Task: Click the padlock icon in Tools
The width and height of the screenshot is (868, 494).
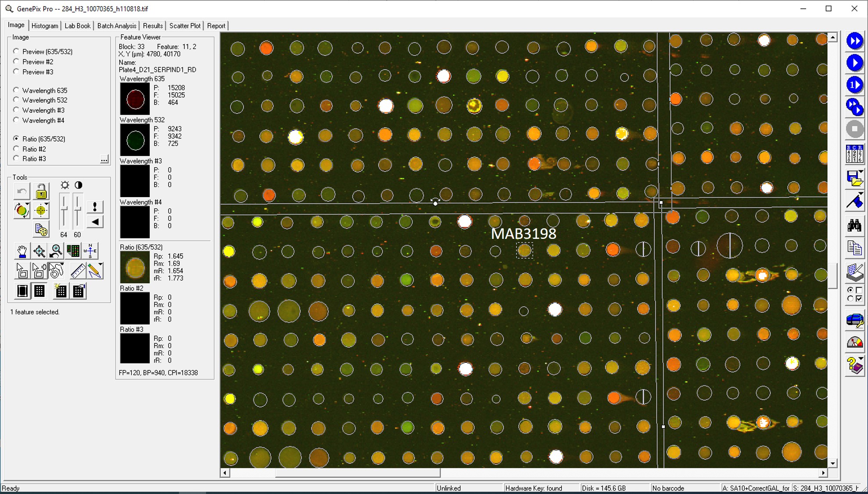Action: pyautogui.click(x=41, y=191)
